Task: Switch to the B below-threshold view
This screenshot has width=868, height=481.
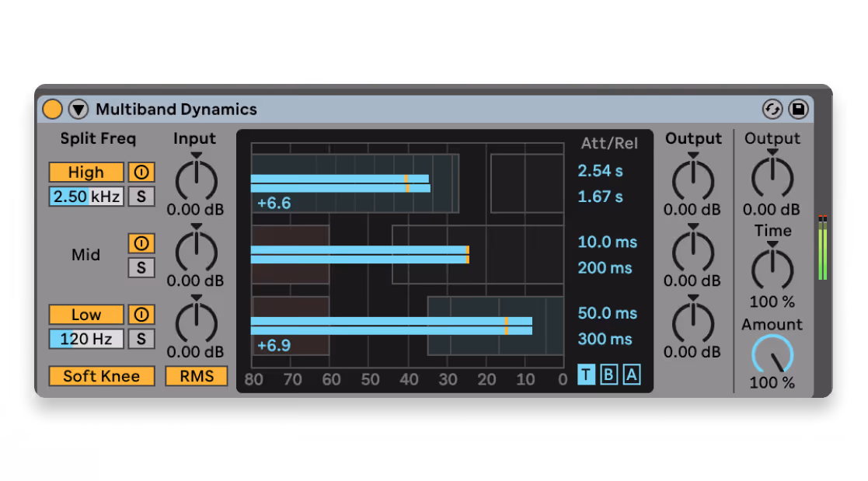Action: [x=608, y=375]
